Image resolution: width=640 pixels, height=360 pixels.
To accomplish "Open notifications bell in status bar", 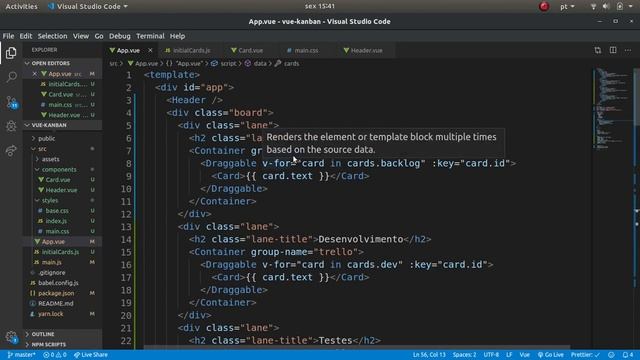I will pyautogui.click(x=628, y=355).
